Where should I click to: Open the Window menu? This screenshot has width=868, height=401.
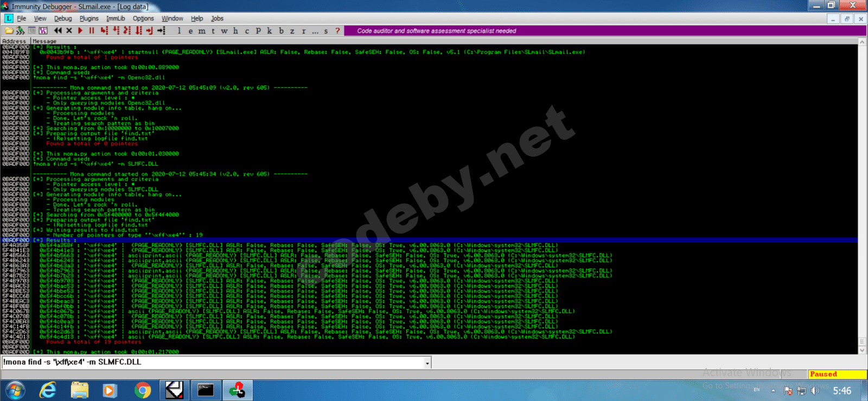pyautogui.click(x=173, y=18)
